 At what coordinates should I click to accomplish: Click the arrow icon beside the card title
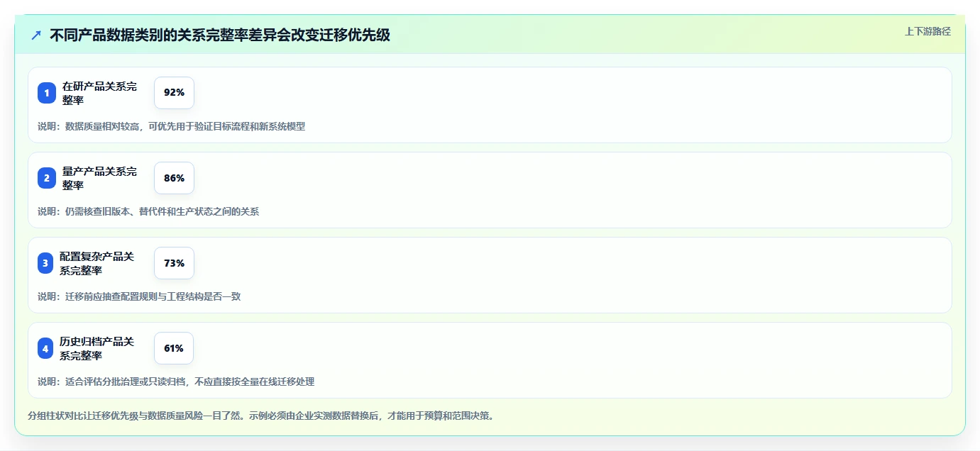(x=36, y=35)
